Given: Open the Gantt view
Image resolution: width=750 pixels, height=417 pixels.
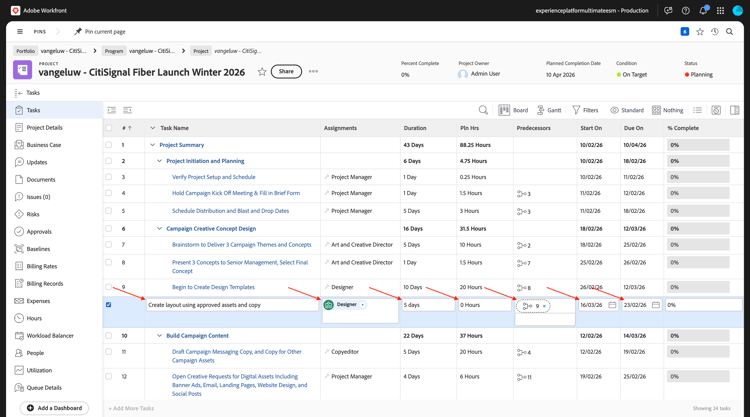Looking at the screenshot, I should tap(549, 110).
